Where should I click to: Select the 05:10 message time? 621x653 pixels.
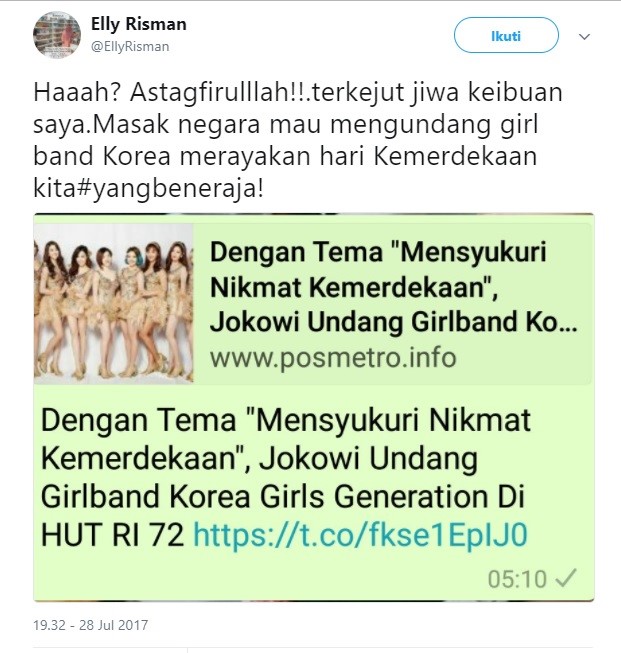517,579
